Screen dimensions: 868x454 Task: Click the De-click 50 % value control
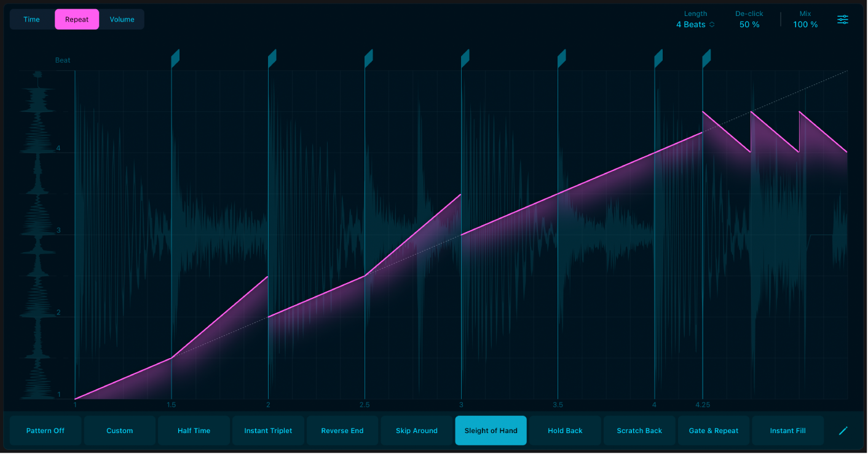tap(748, 25)
